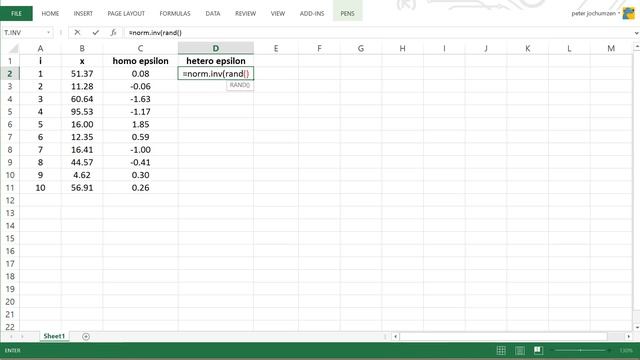The width and height of the screenshot is (640, 360).
Task: Switch to Page Break Preview icon
Action: point(538,350)
